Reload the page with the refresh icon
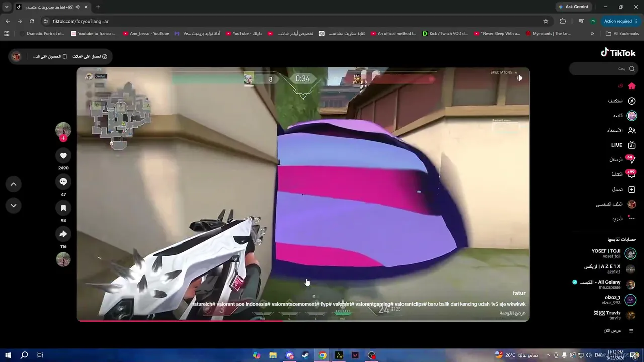Screen dimensions: 644x362 pos(32,21)
